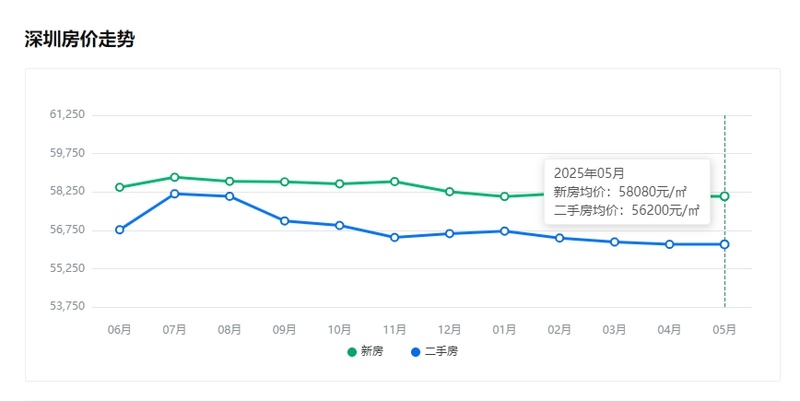Click the 08月 x-axis label
Viewport: 800px width, 401px height.
230,329
